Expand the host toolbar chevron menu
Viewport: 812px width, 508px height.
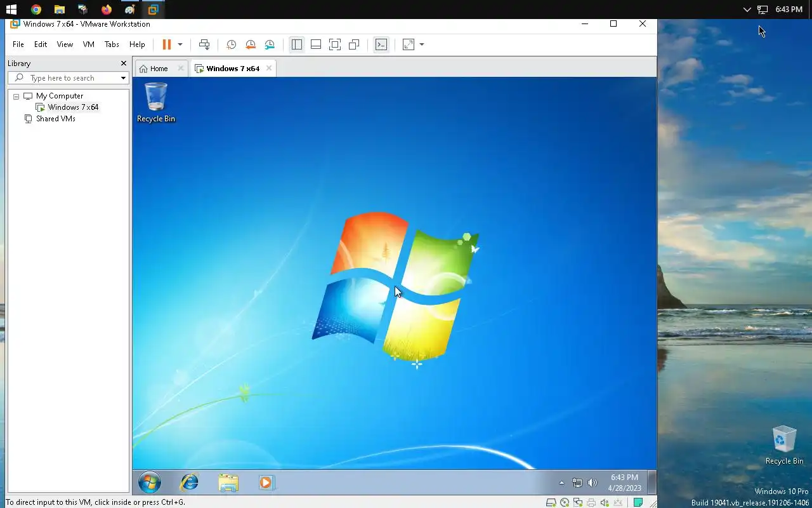point(747,10)
